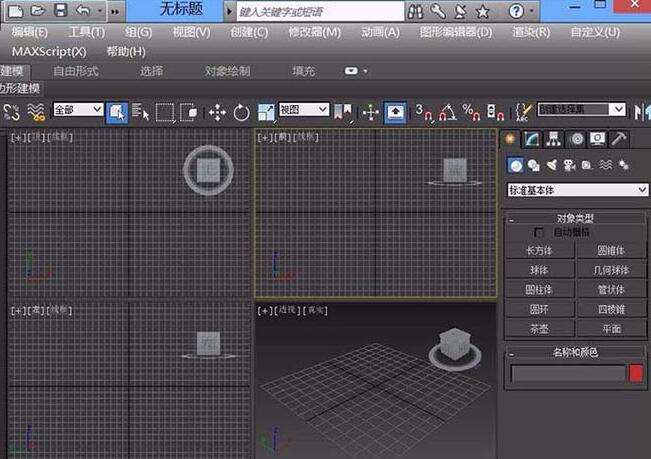Click the Save file icon
The image size is (651, 459).
pyautogui.click(x=61, y=11)
